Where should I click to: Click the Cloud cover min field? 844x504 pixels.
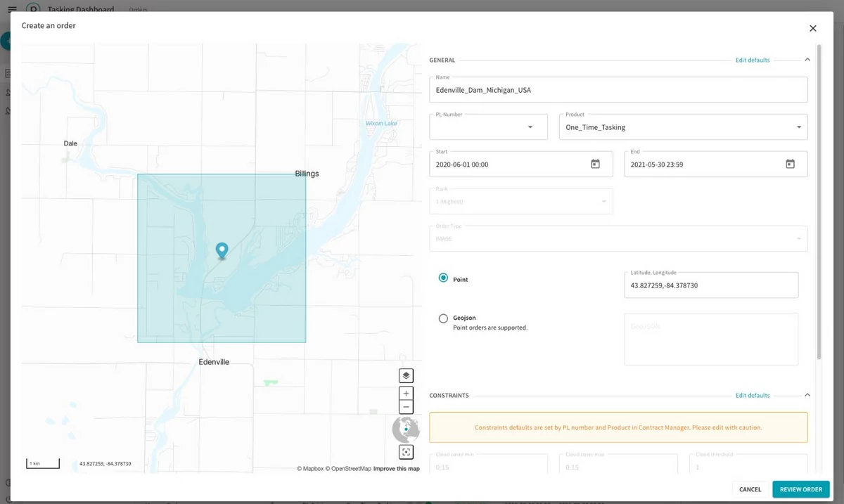(x=488, y=465)
